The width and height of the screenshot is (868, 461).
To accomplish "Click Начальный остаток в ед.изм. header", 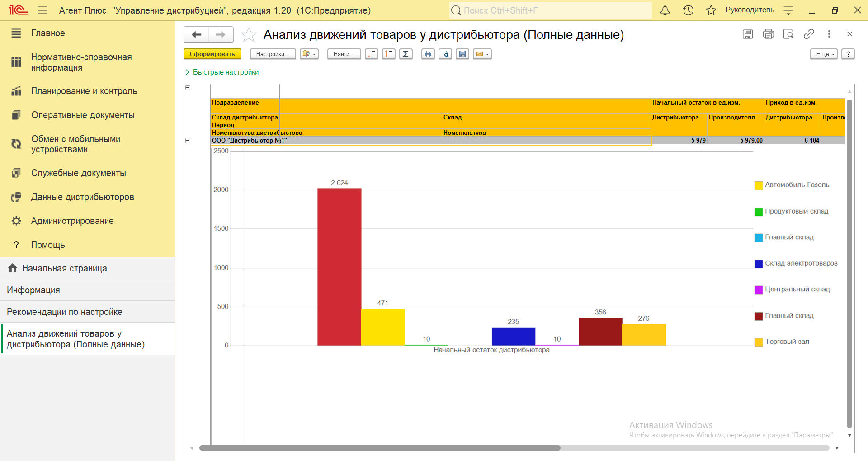I will tap(696, 103).
